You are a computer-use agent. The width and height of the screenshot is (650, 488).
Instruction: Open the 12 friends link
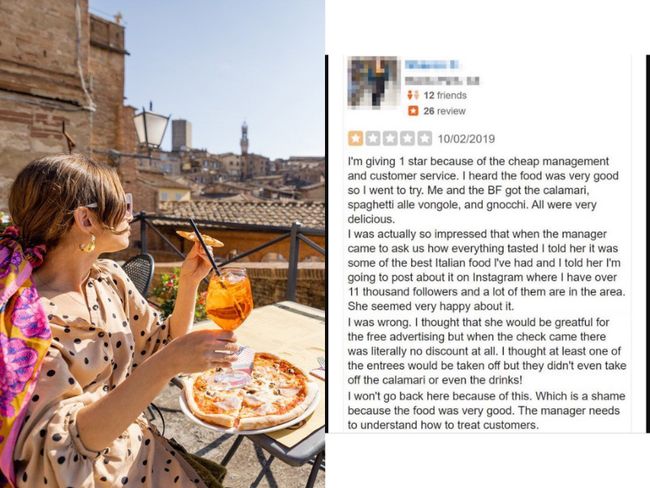pos(445,95)
